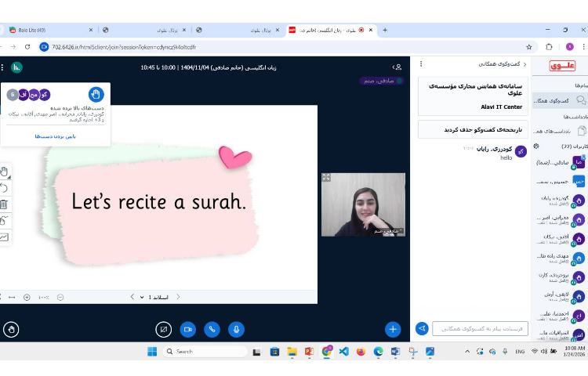
Task: Show hidden system tray icons
Action: [x=467, y=352]
